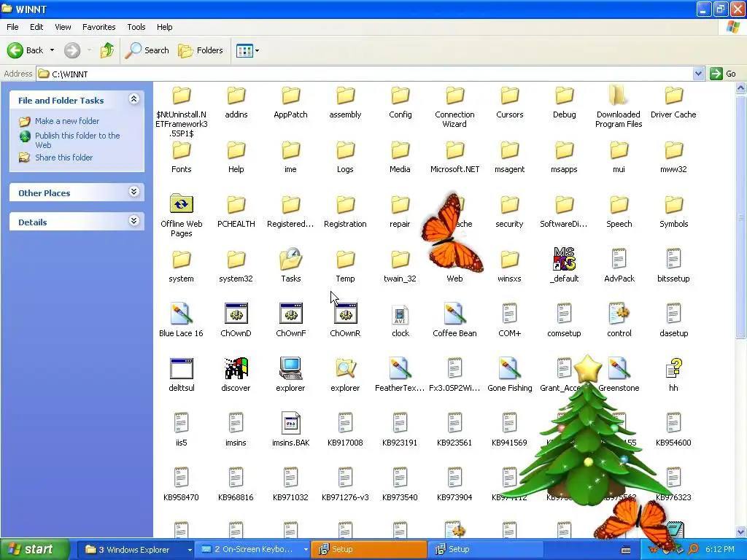The width and height of the screenshot is (747, 560).
Task: Open On-Screen Keyboard taskbar group dropdown
Action: coord(306,550)
